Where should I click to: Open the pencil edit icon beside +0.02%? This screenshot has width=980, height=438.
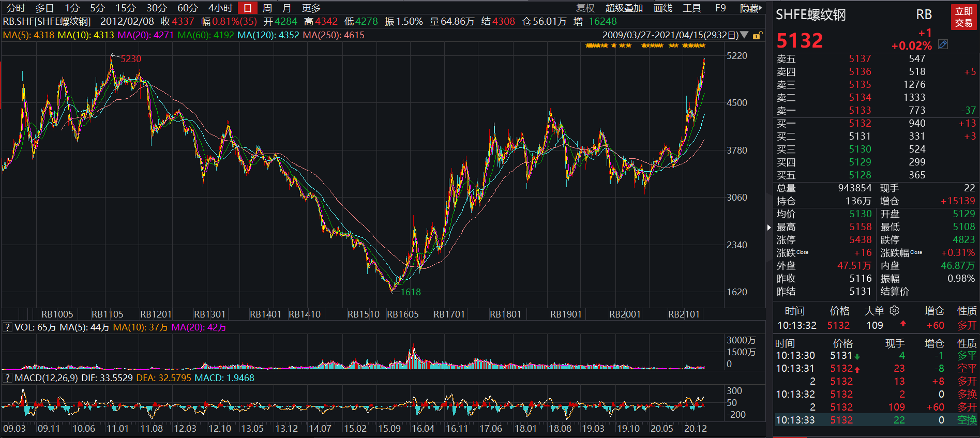(x=943, y=44)
